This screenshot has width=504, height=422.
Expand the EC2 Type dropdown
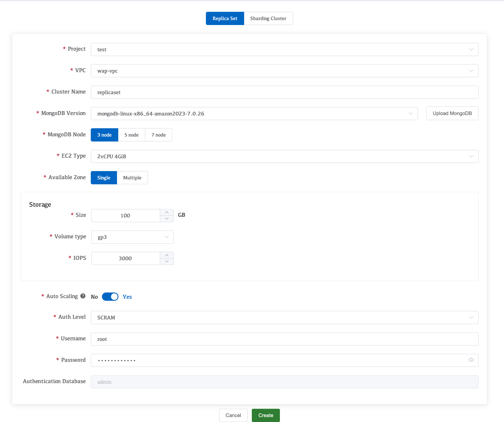[x=284, y=156]
